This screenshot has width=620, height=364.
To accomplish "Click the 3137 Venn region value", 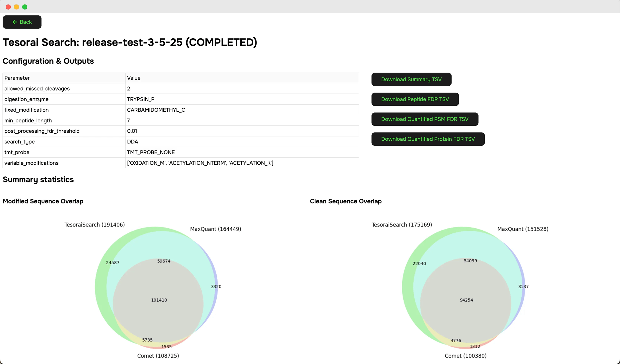I will 523,287.
